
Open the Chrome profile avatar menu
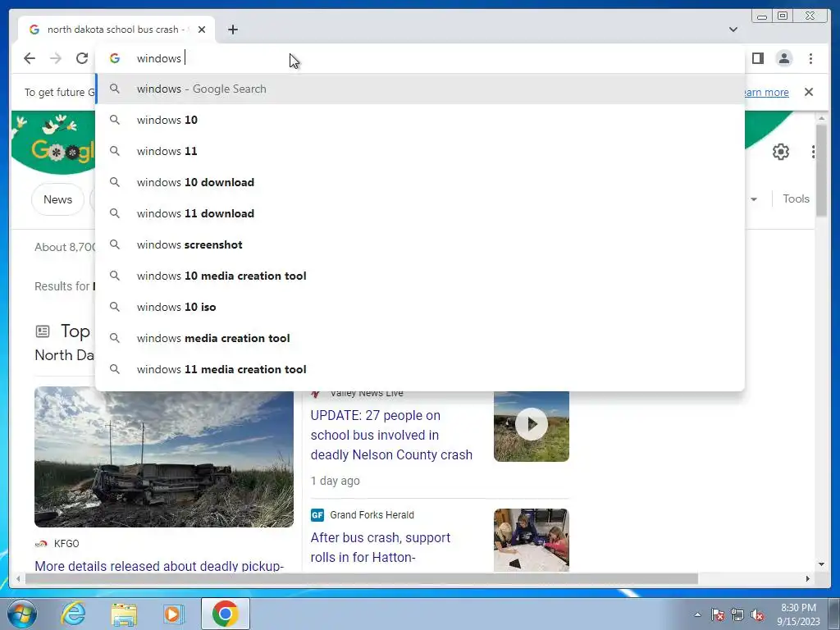tap(784, 58)
